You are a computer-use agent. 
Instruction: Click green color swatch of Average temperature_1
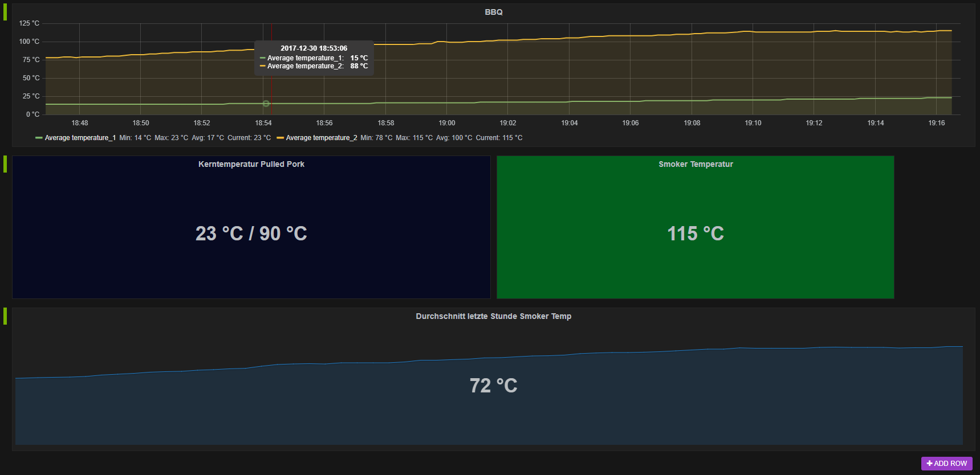click(x=39, y=138)
